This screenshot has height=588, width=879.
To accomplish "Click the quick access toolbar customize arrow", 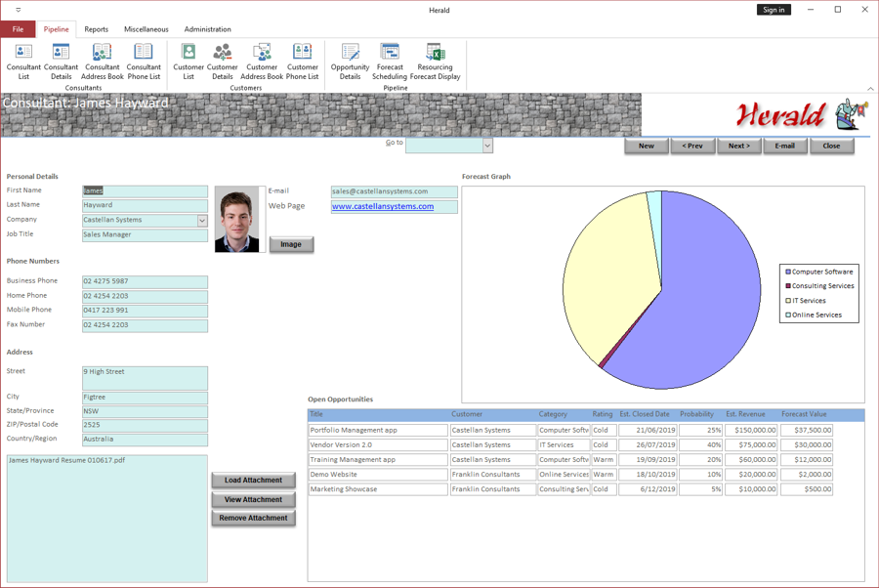I will (x=18, y=10).
